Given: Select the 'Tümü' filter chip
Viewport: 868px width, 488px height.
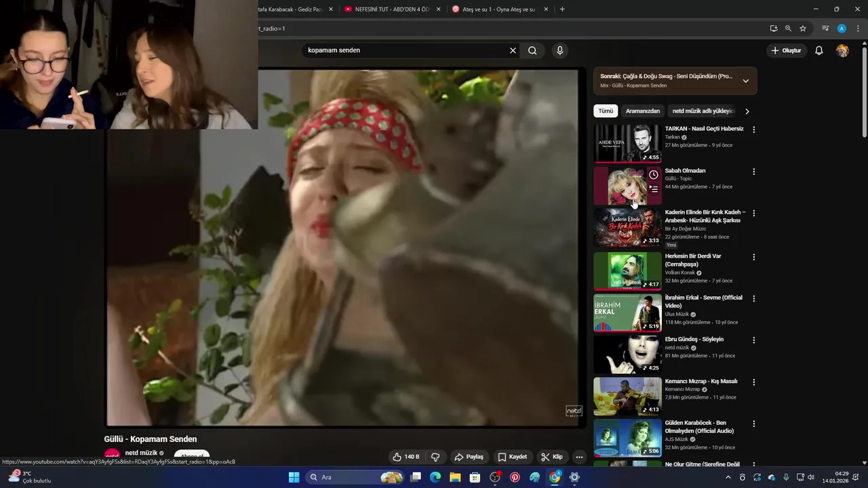Looking at the screenshot, I should click(x=606, y=111).
